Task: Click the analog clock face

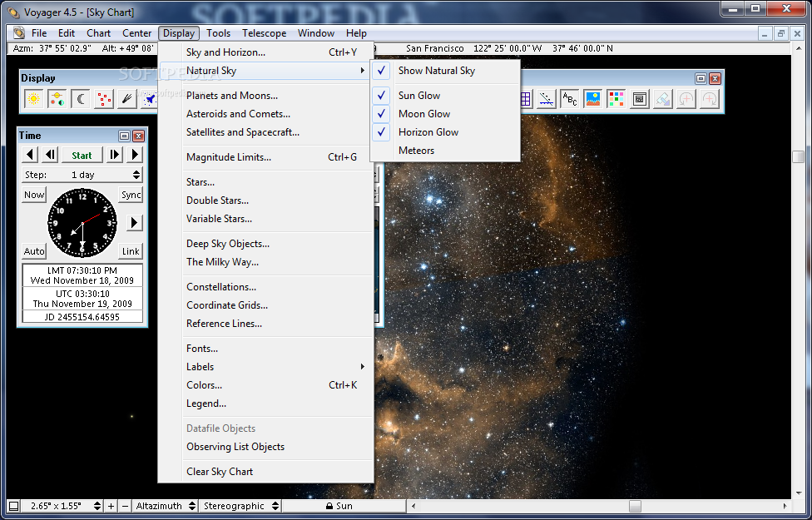Action: pyautogui.click(x=82, y=223)
